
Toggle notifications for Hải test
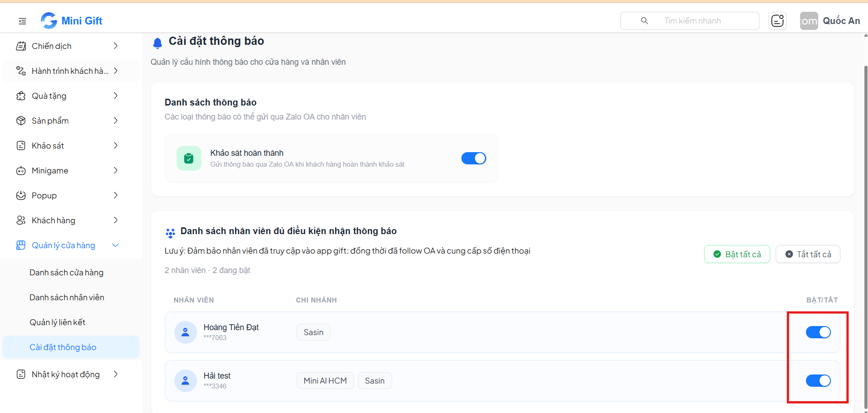tap(818, 381)
